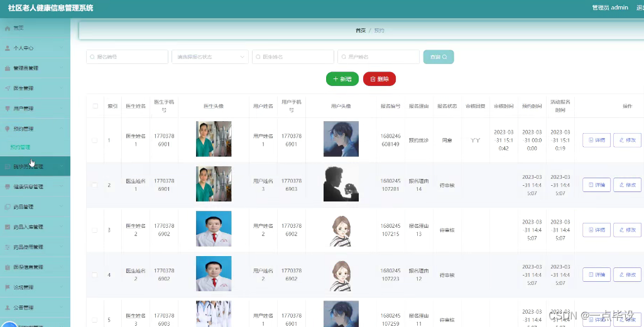This screenshot has height=327, width=644.
Task: Click the 药品使用管理 sidebar icon
Action: tap(8, 247)
